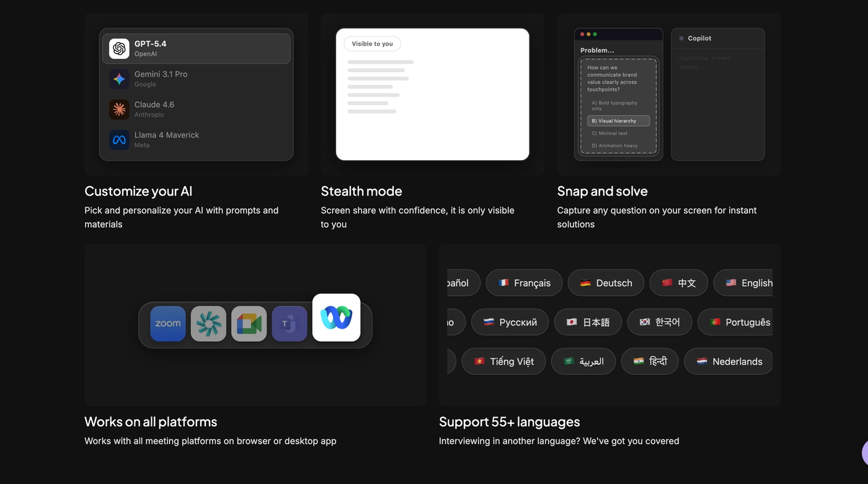Choose answer C) Minimal text
The width and height of the screenshot is (868, 484).
(x=618, y=133)
